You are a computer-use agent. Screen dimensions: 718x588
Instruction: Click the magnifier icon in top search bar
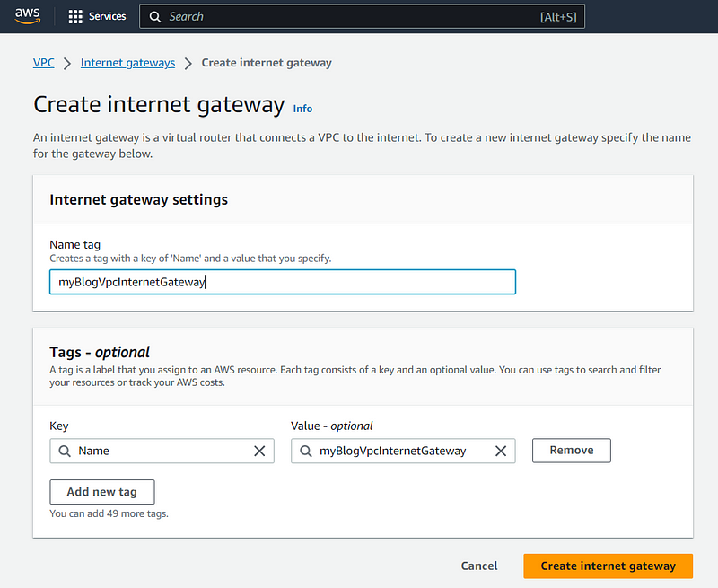point(155,16)
